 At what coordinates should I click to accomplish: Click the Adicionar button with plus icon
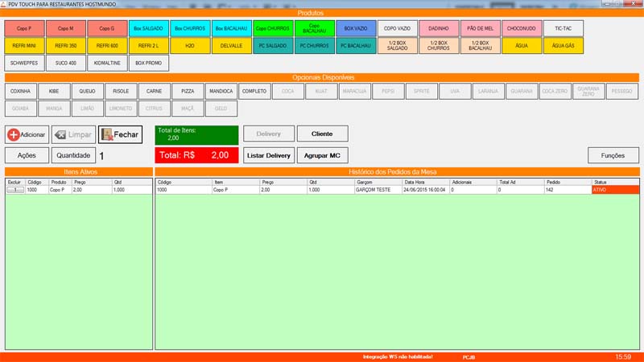click(x=27, y=134)
